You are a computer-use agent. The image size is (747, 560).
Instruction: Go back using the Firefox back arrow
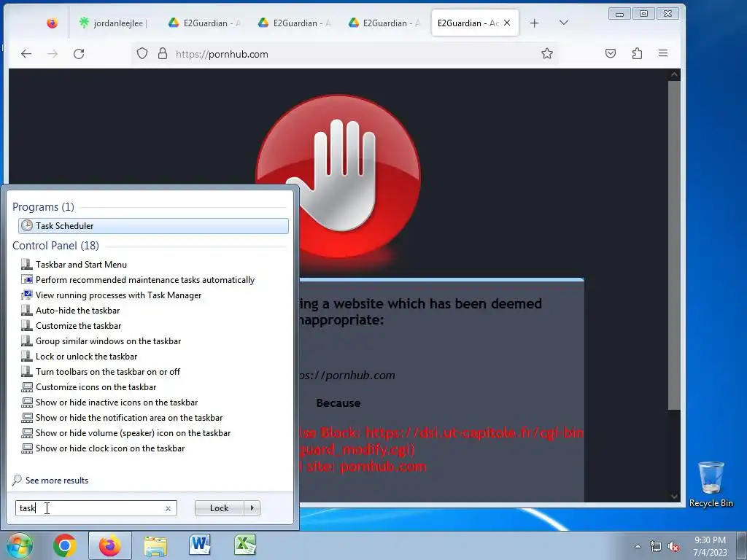pos(26,54)
